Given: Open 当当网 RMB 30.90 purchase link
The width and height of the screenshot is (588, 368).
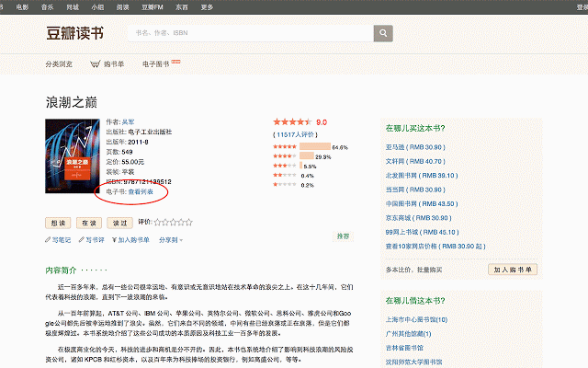Looking at the screenshot, I should (415, 190).
